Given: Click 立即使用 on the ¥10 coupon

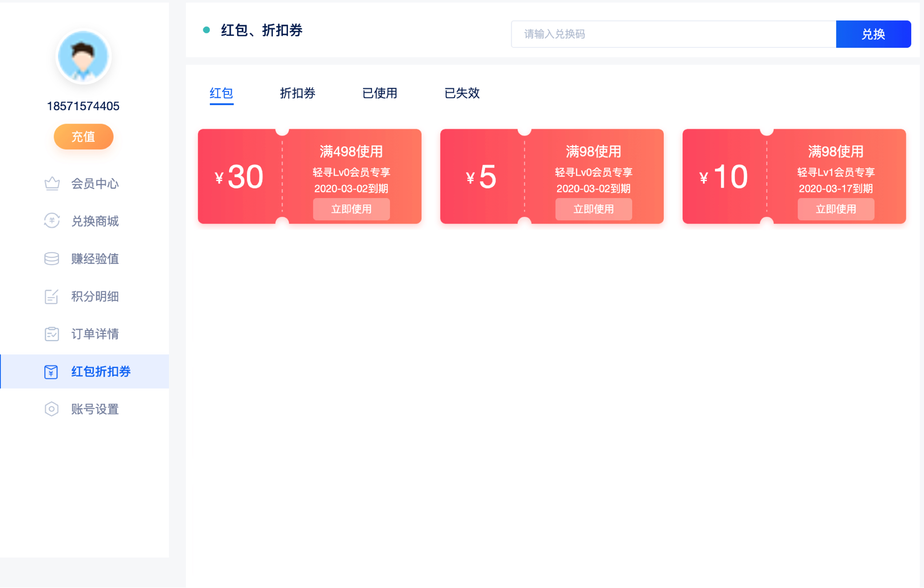Looking at the screenshot, I should [x=836, y=209].
